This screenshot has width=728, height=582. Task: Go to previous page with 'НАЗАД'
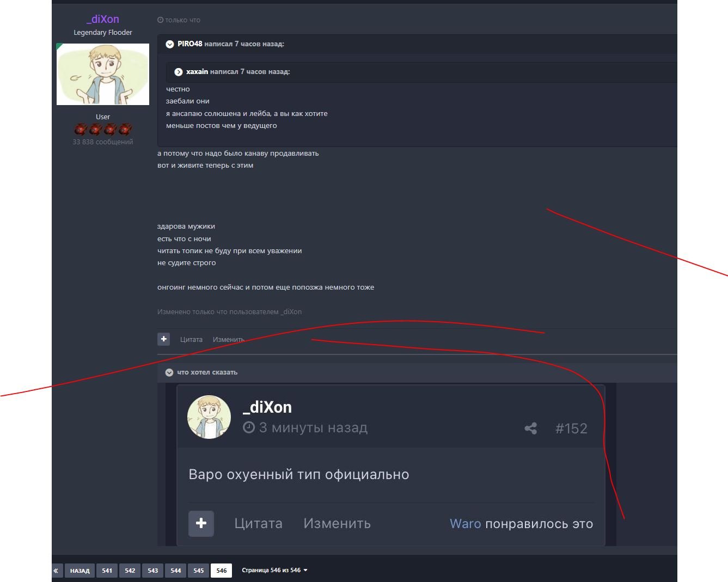pyautogui.click(x=79, y=571)
